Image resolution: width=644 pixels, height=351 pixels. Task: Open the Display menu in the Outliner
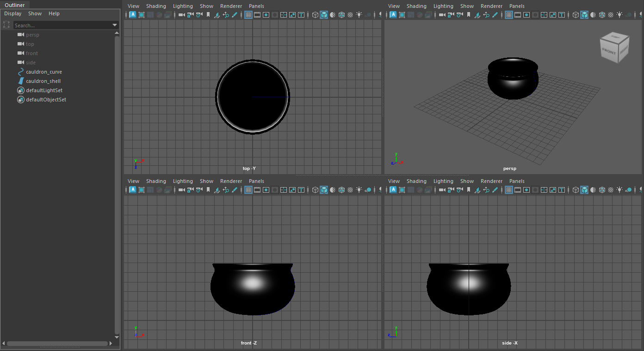tap(12, 13)
